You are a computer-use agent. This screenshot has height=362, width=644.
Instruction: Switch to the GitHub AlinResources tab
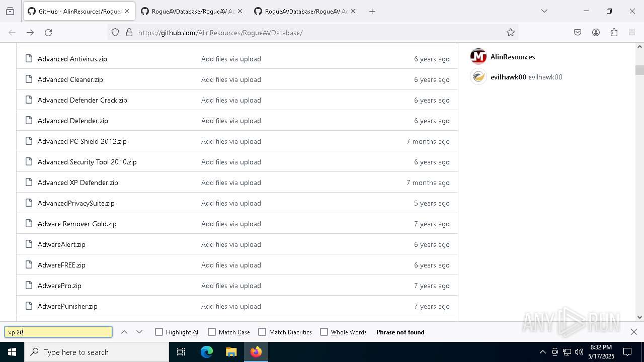78,11
